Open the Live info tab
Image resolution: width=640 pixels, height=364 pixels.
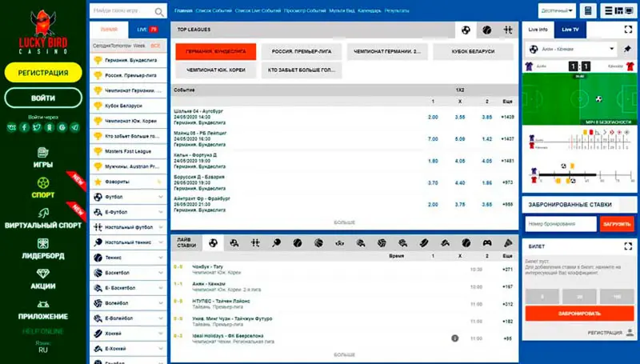538,29
